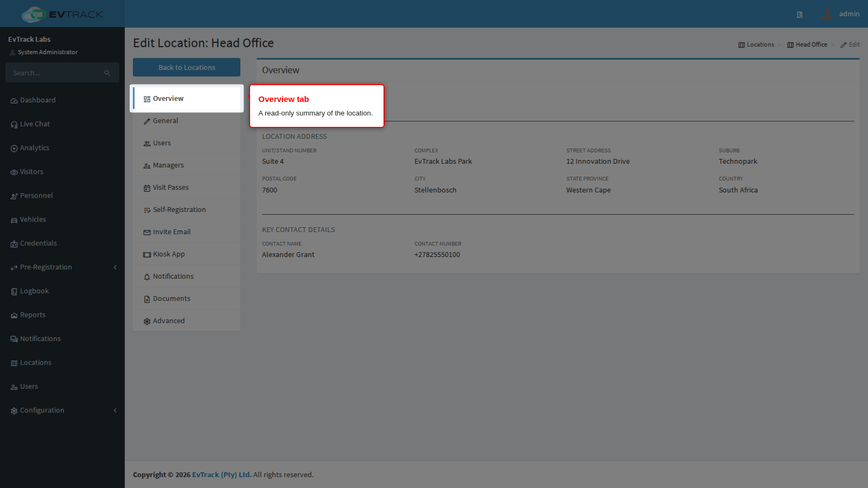Image resolution: width=868 pixels, height=488 pixels.
Task: Go to the location Users tab
Action: tap(187, 143)
